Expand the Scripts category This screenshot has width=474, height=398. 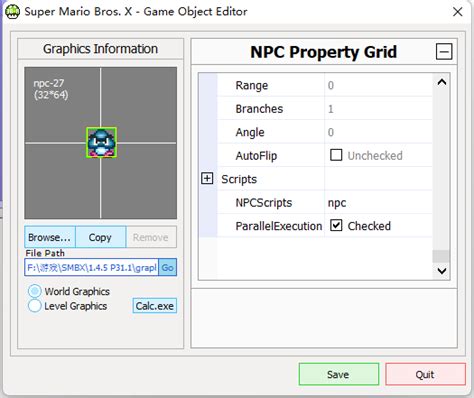click(x=207, y=179)
